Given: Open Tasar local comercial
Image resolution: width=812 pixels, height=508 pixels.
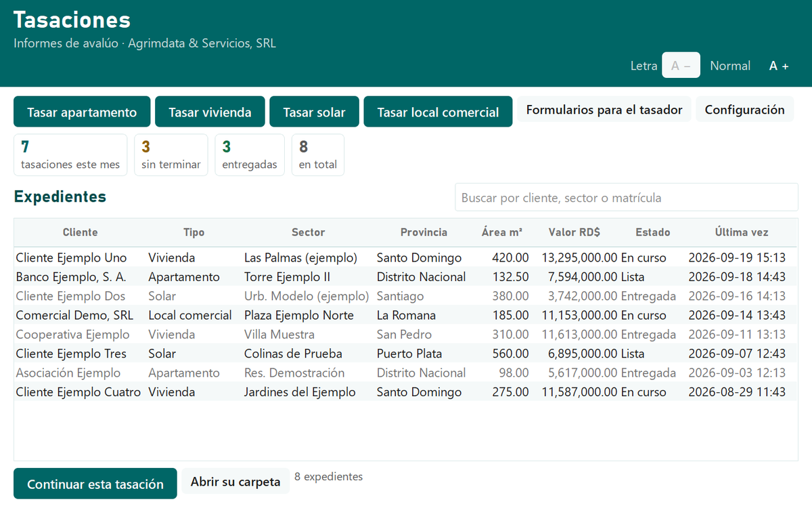Looking at the screenshot, I should click(x=438, y=112).
